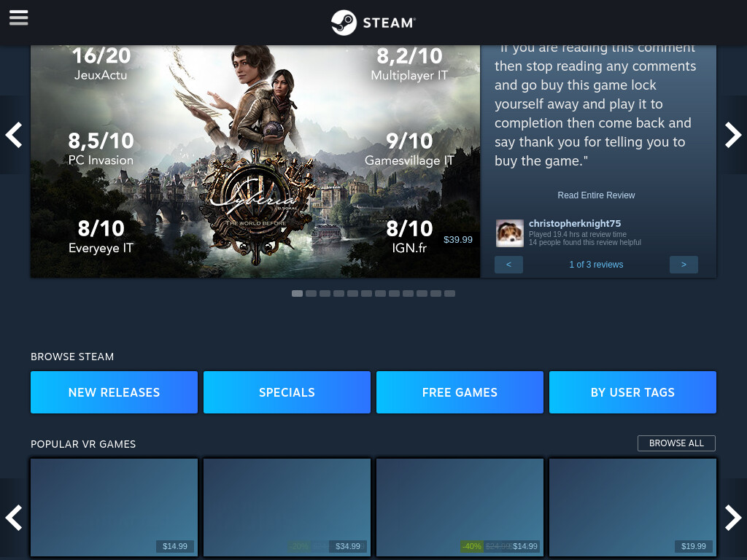Open Syberia The World Before featured banner

pos(255,161)
